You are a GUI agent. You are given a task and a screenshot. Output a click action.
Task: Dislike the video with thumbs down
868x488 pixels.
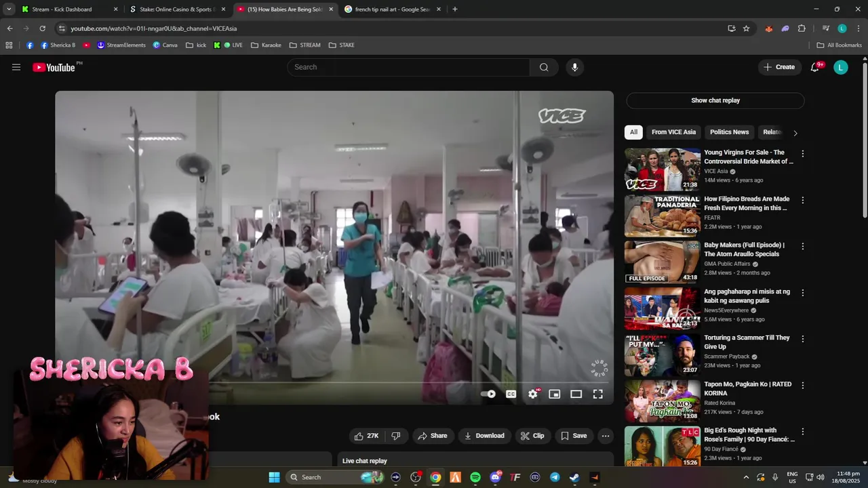point(396,436)
